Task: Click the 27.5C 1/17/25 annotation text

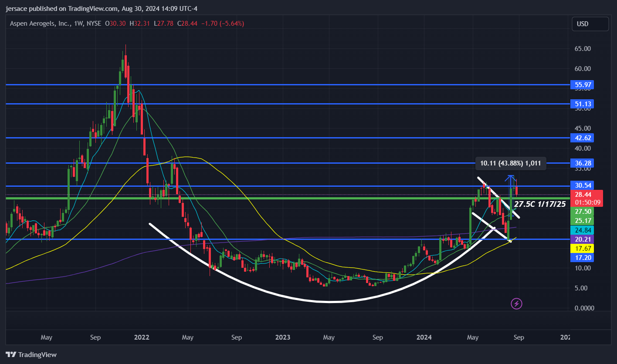Action: click(x=540, y=204)
